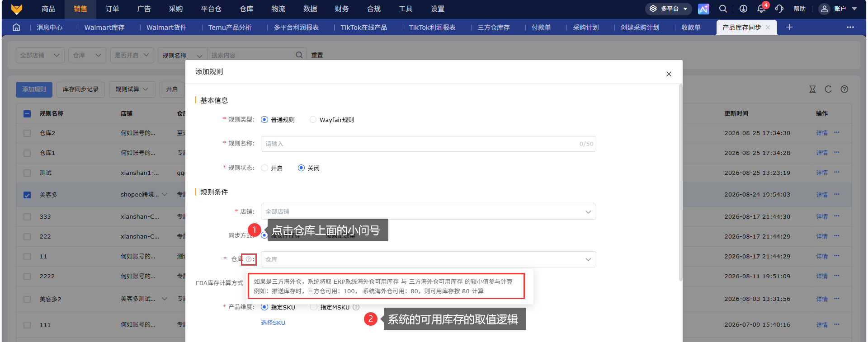Viewport: 868px width, 342px height.
Task: Open the download center icon
Action: [743, 9]
